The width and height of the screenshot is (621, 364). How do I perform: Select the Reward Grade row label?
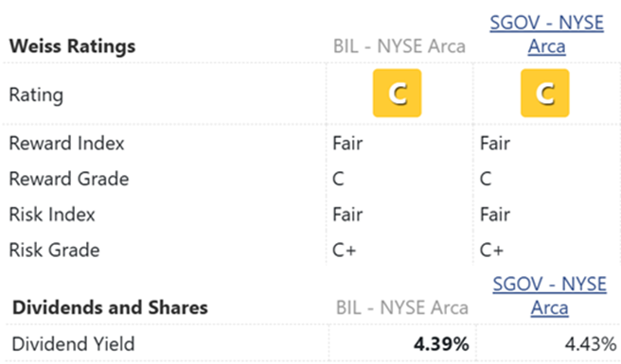(x=69, y=179)
